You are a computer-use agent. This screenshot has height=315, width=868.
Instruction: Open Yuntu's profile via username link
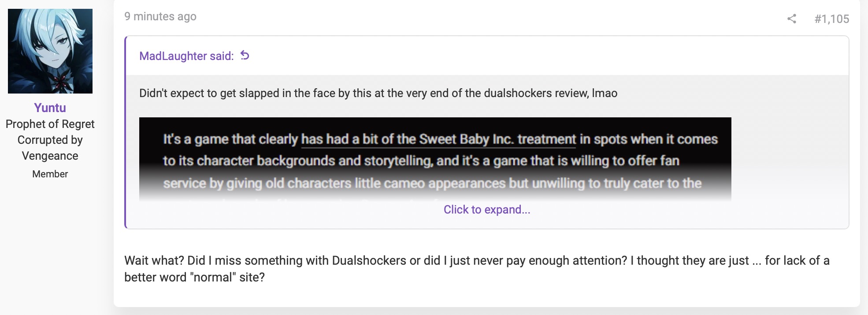coord(50,108)
